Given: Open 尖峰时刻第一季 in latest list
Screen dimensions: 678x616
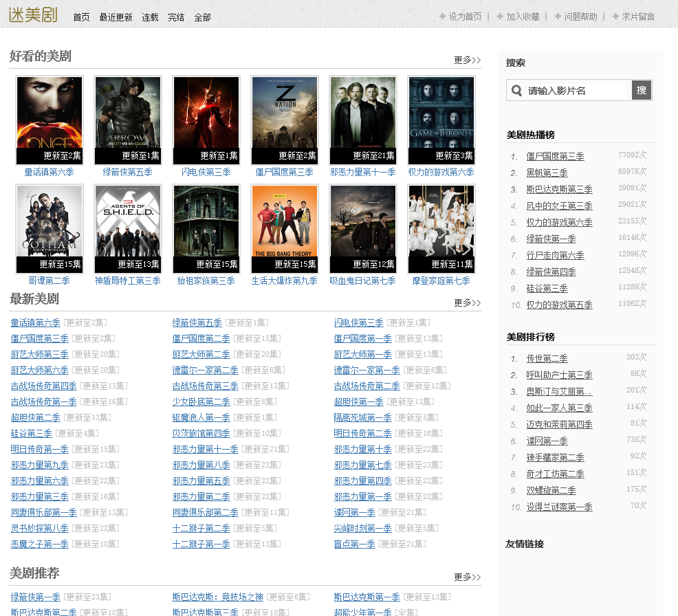Looking at the screenshot, I should pos(363,528).
